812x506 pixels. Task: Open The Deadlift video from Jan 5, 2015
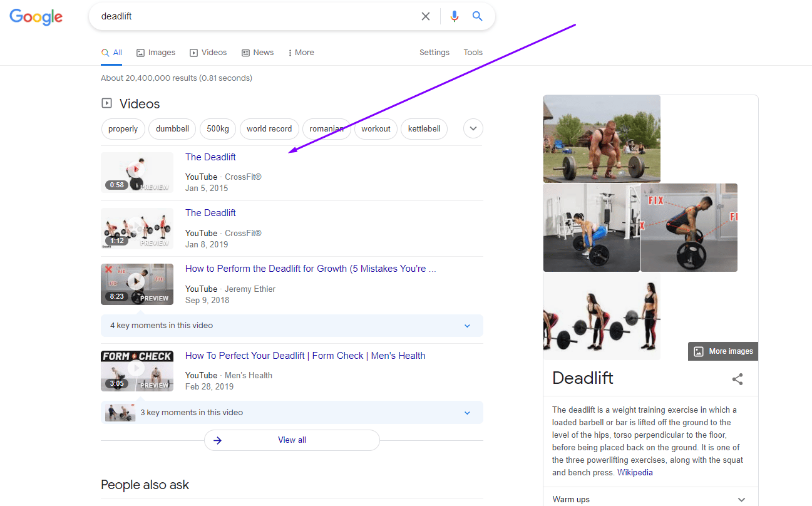(x=210, y=157)
